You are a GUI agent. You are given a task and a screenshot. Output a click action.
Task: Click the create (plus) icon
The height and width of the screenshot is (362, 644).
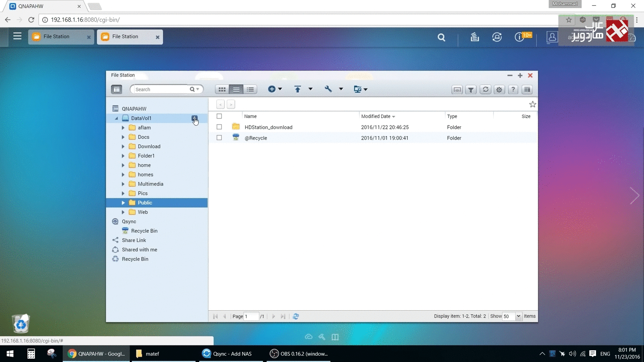[x=272, y=89]
